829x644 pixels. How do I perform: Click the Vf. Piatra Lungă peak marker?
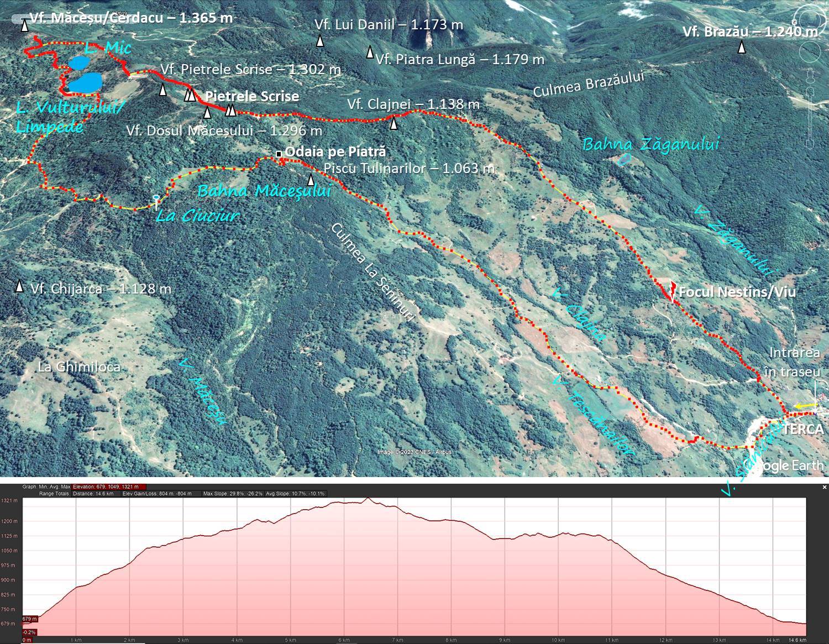[x=370, y=53]
